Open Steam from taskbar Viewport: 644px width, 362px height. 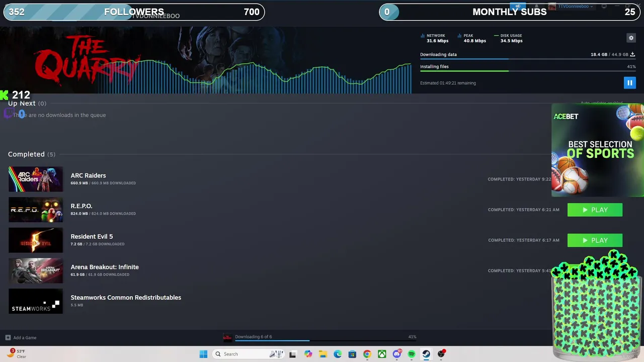tap(426, 354)
